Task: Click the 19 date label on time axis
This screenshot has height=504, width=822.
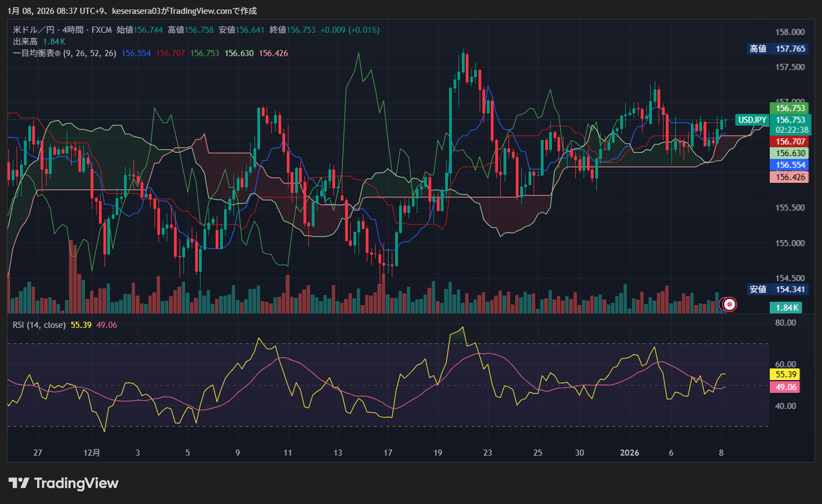Action: pyautogui.click(x=437, y=453)
